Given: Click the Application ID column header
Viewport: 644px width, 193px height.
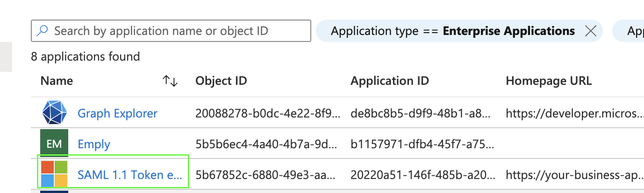Looking at the screenshot, I should 390,81.
